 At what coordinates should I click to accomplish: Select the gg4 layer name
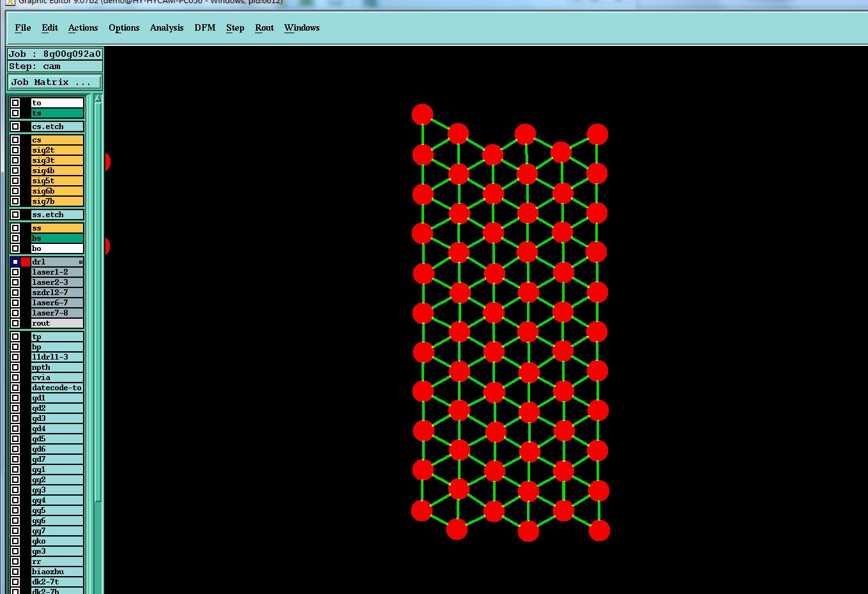click(x=57, y=500)
